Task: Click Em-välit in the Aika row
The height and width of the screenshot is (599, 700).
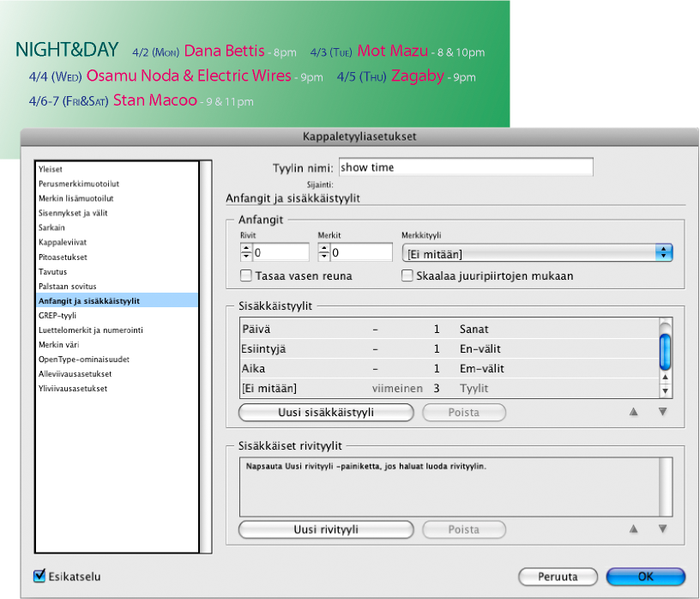Action: pos(481,368)
